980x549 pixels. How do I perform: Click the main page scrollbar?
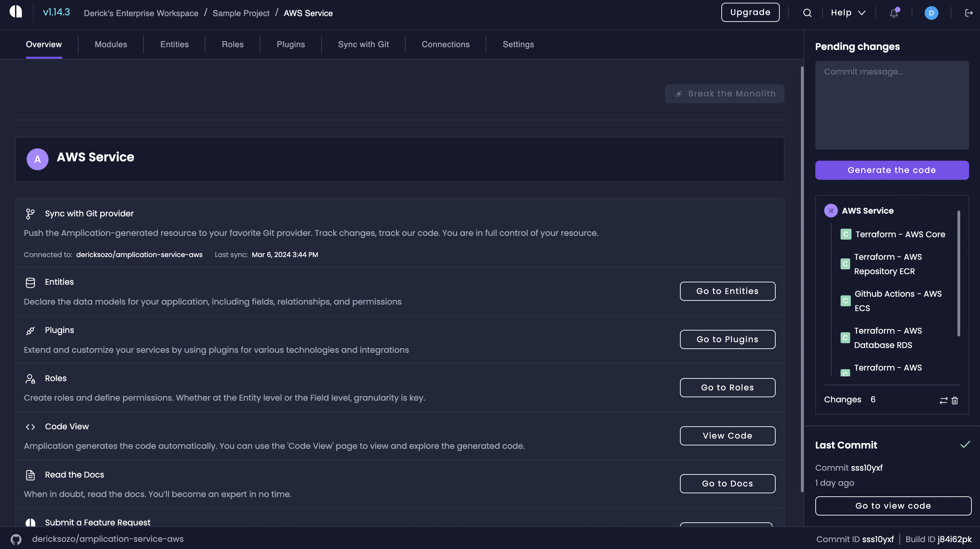tap(802, 279)
